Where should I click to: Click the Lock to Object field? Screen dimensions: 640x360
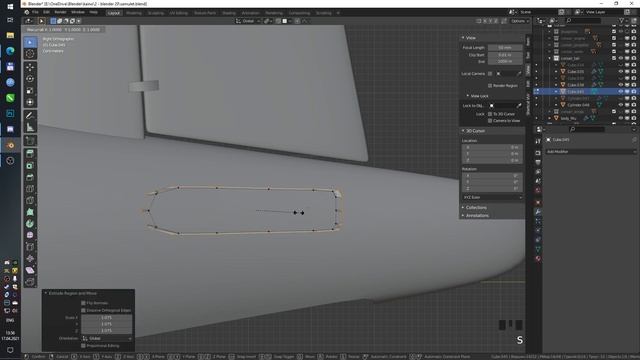505,106
